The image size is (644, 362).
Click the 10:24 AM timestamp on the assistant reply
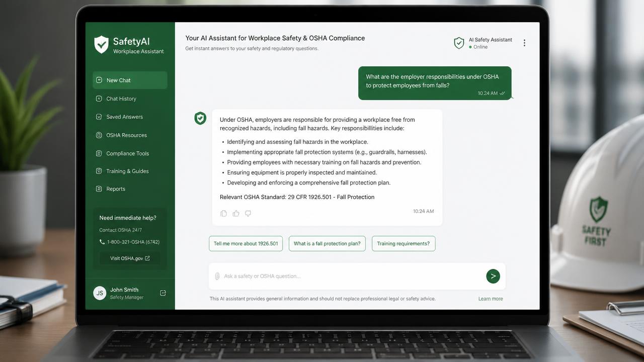[423, 211]
